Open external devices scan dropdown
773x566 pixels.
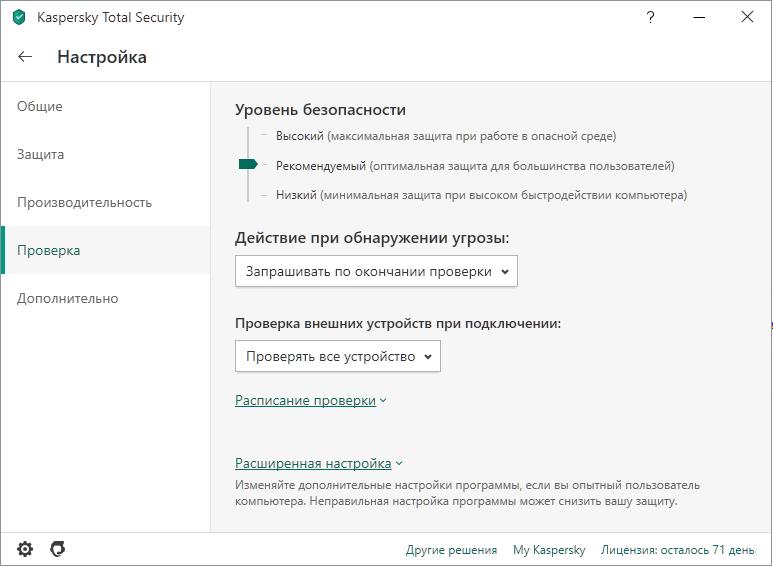[x=338, y=356]
